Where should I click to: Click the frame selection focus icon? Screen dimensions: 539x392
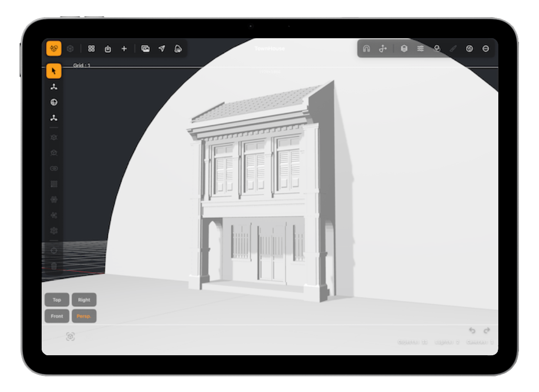pos(70,336)
